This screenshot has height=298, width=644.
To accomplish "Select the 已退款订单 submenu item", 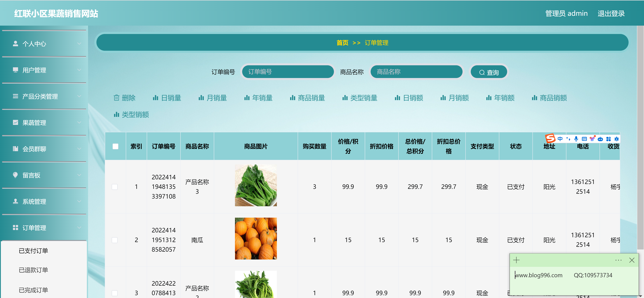I will point(33,270).
